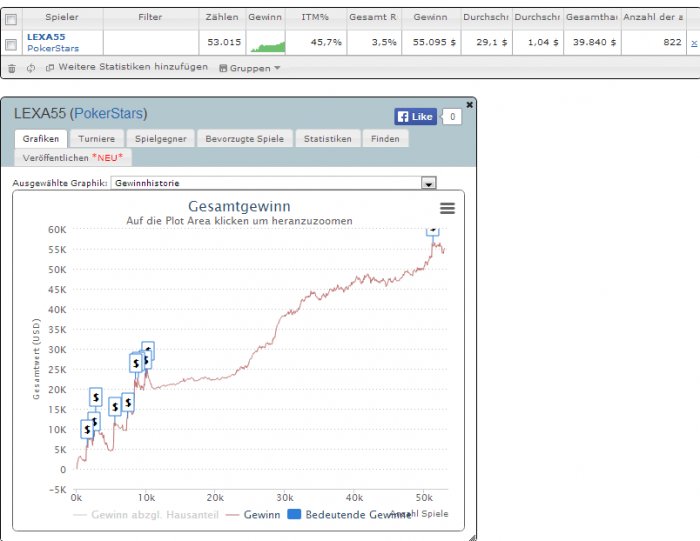
Task: Sort by the Spieler column header
Action: 62,17
